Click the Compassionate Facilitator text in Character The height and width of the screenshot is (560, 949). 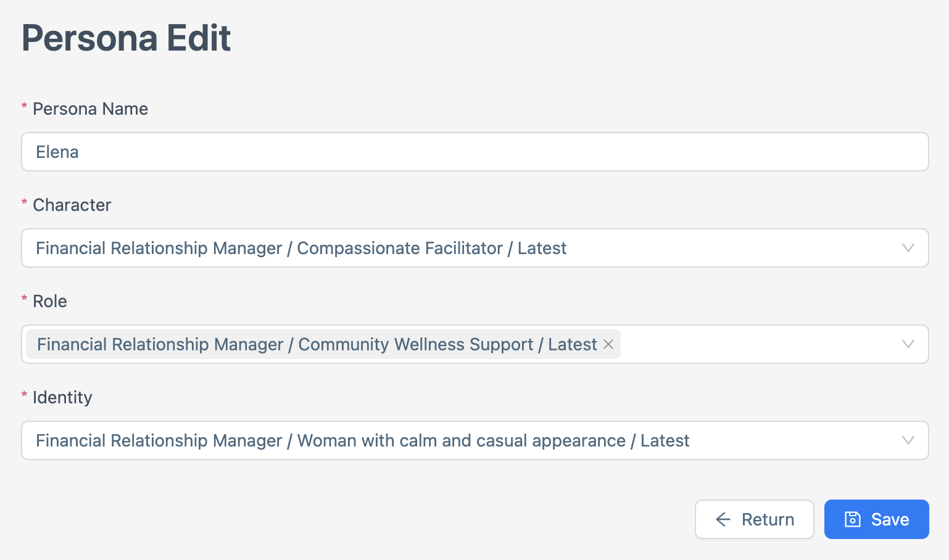tap(400, 248)
